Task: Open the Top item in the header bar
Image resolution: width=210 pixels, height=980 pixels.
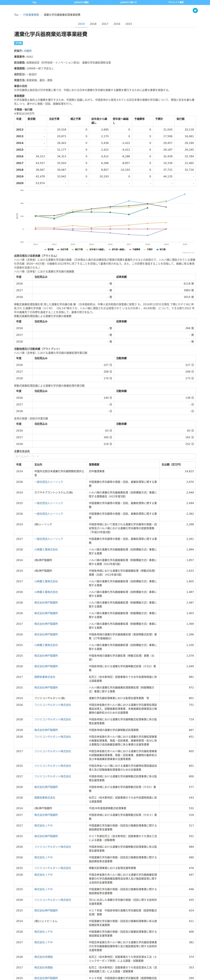Action: [34, 2]
